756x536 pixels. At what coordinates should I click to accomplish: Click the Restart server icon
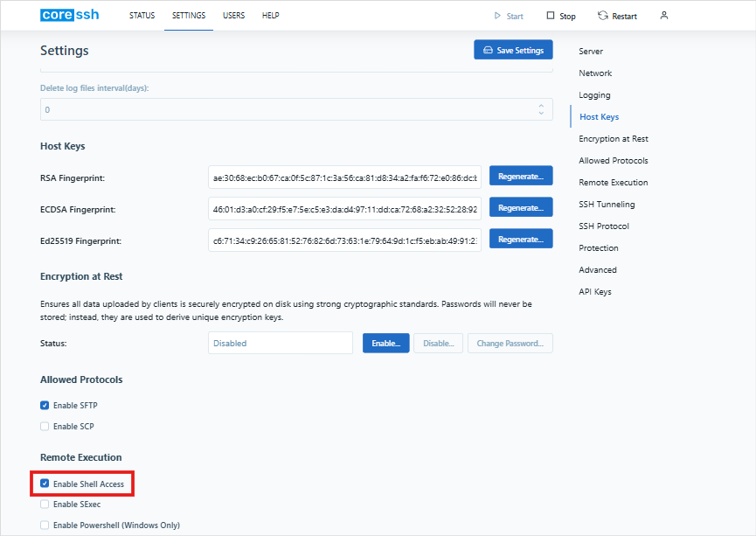point(601,15)
